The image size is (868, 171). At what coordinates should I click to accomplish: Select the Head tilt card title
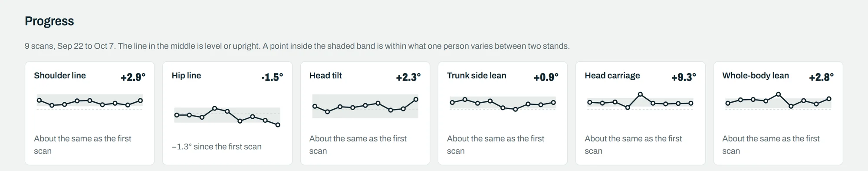tap(325, 75)
